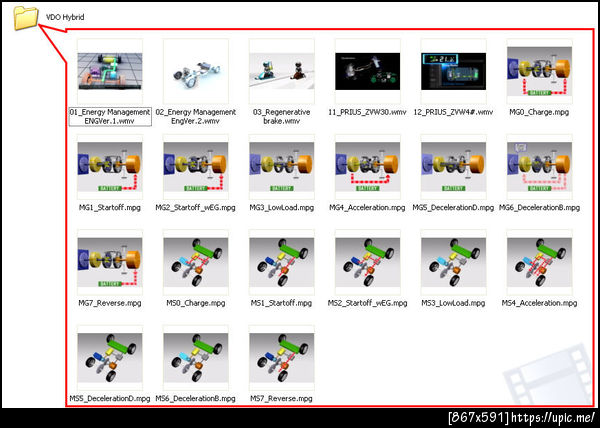Image resolution: width=600 pixels, height=428 pixels.
Task: Select the MS6_DecelerationB.mpg thumbnail
Action: click(x=196, y=358)
